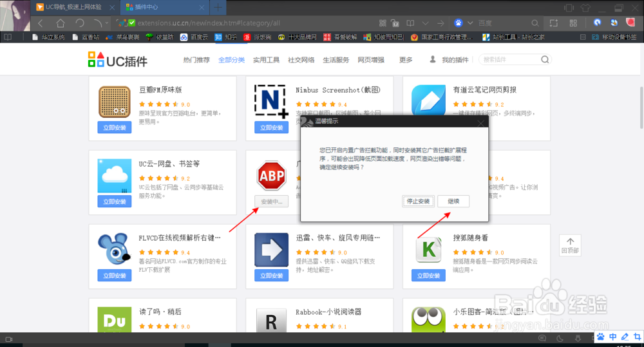Click the 搜狐随身看 K icon
Viewport: 644px width, 347px height.
tap(428, 250)
